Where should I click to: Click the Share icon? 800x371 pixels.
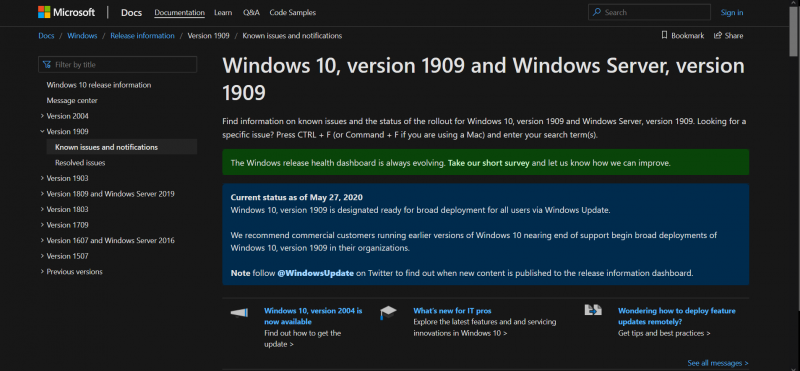(x=718, y=35)
